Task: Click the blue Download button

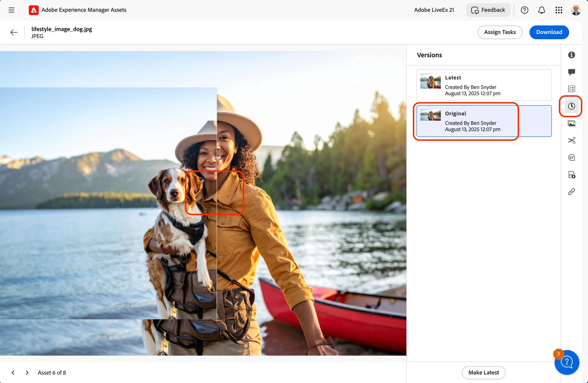Action: click(549, 32)
